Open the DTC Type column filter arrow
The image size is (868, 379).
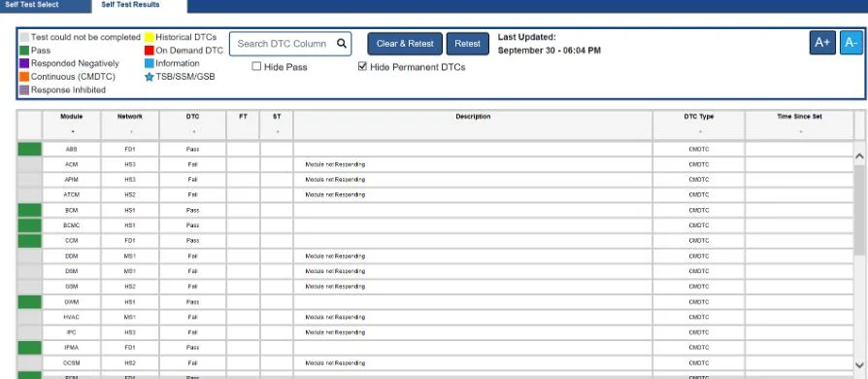pyautogui.click(x=699, y=132)
